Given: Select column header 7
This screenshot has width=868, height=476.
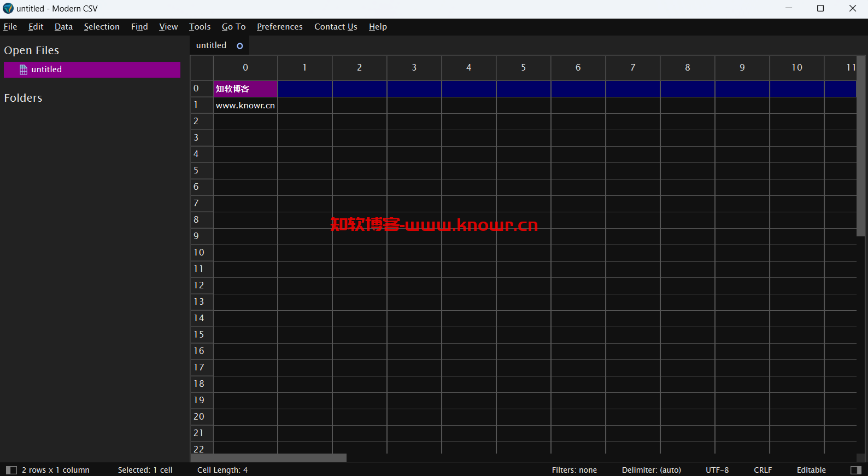Looking at the screenshot, I should [x=633, y=67].
